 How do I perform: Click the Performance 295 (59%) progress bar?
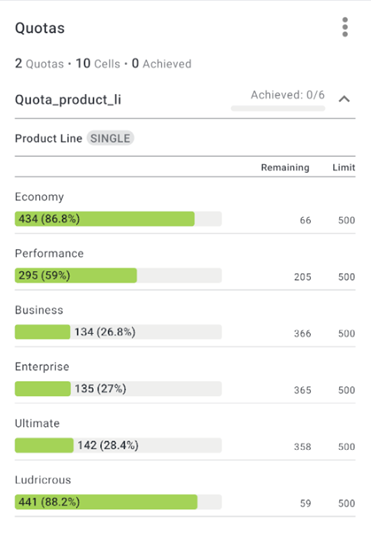tap(118, 275)
